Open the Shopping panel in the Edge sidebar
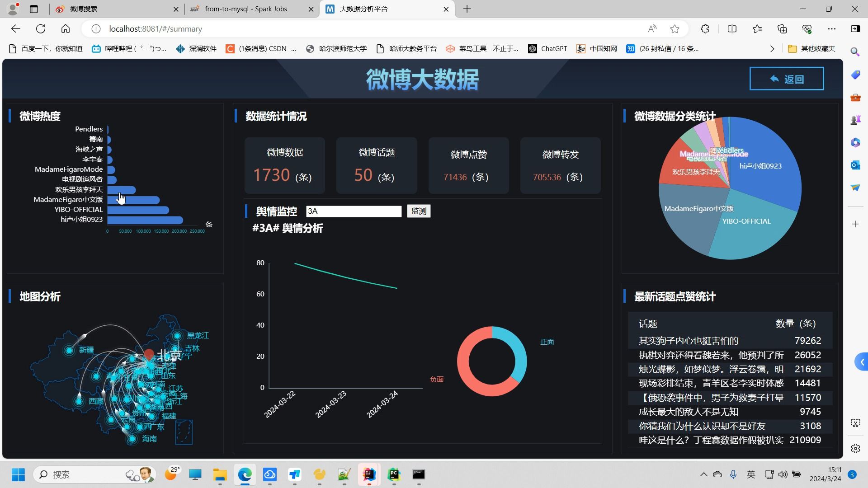This screenshot has height=488, width=868. pyautogui.click(x=854, y=75)
